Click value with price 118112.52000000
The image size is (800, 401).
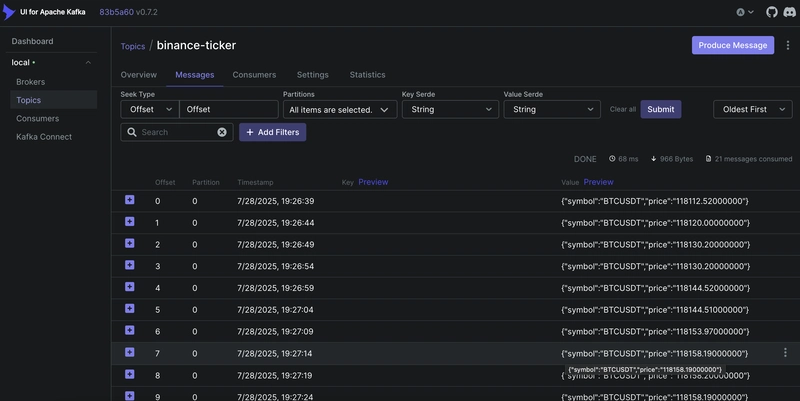(x=655, y=201)
